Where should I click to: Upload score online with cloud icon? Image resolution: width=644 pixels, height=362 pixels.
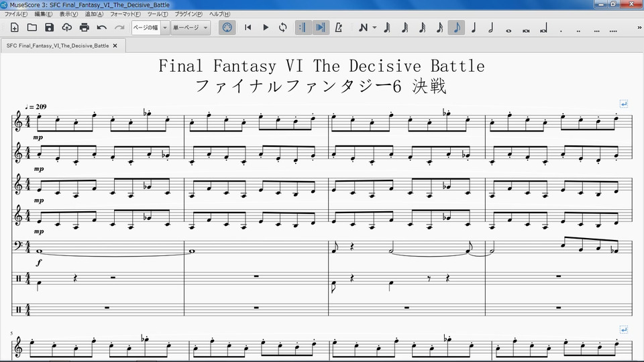point(66,27)
